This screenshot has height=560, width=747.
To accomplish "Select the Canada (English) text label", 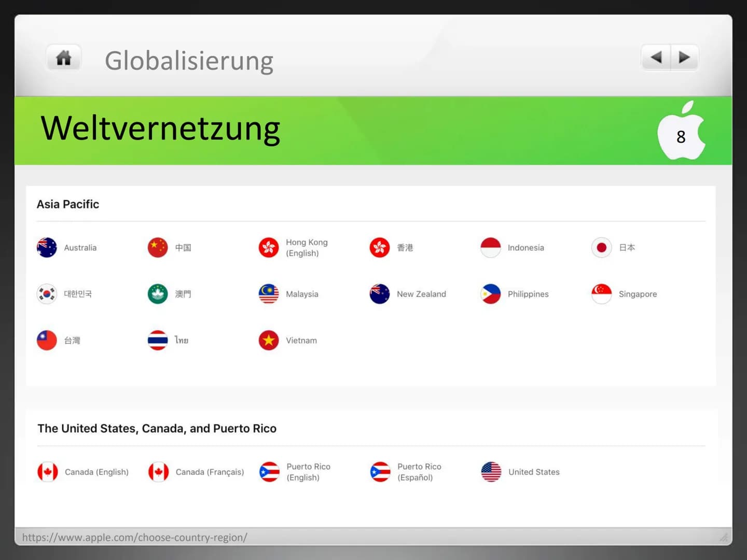I will [x=96, y=472].
